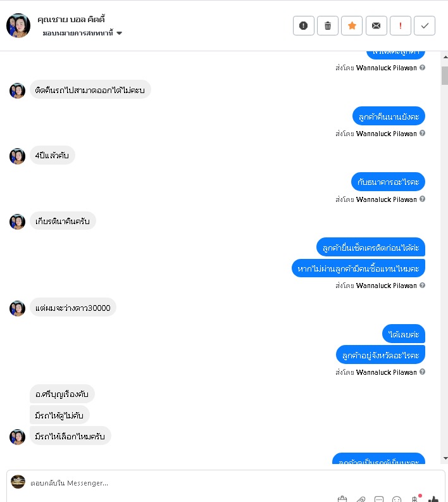Click the message bubble containing 30000
This screenshot has height=502, width=448.
click(73, 308)
